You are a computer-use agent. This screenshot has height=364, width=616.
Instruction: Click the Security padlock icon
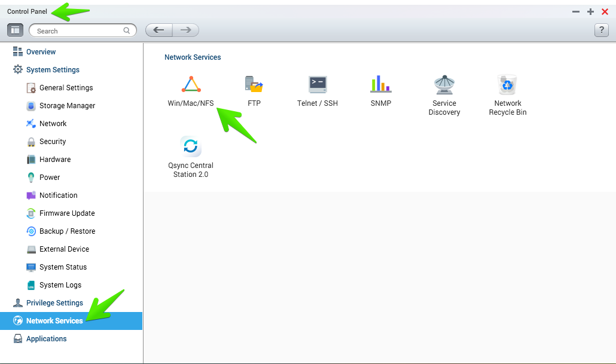point(31,142)
